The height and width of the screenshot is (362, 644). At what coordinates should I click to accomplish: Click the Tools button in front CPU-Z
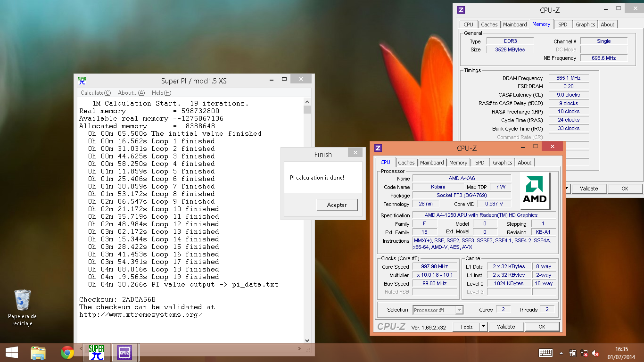coord(466,327)
